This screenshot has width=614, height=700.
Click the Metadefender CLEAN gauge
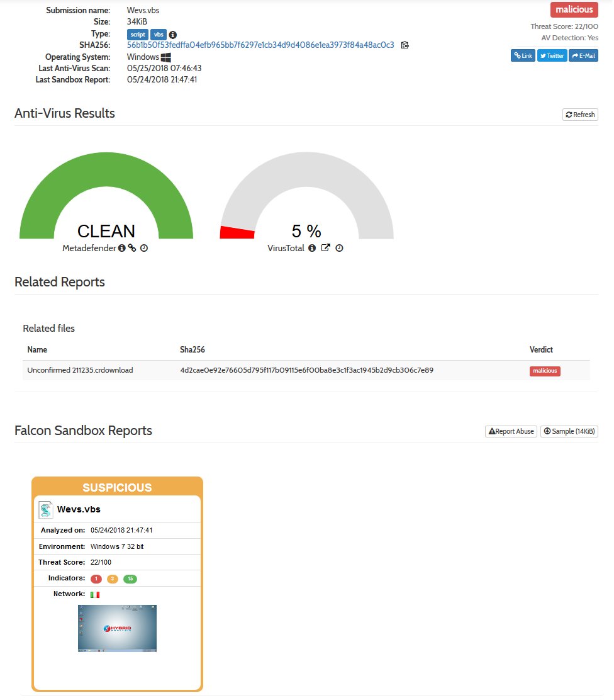[106, 196]
